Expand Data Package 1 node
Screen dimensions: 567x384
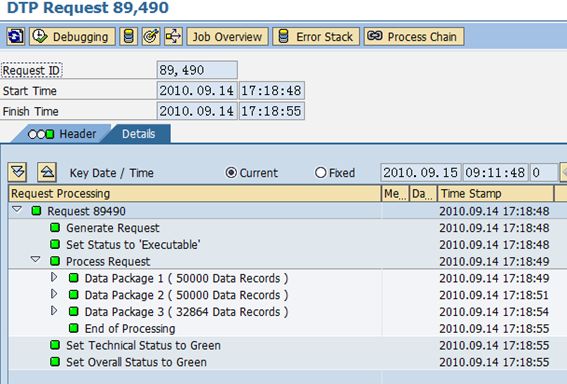coord(54,277)
